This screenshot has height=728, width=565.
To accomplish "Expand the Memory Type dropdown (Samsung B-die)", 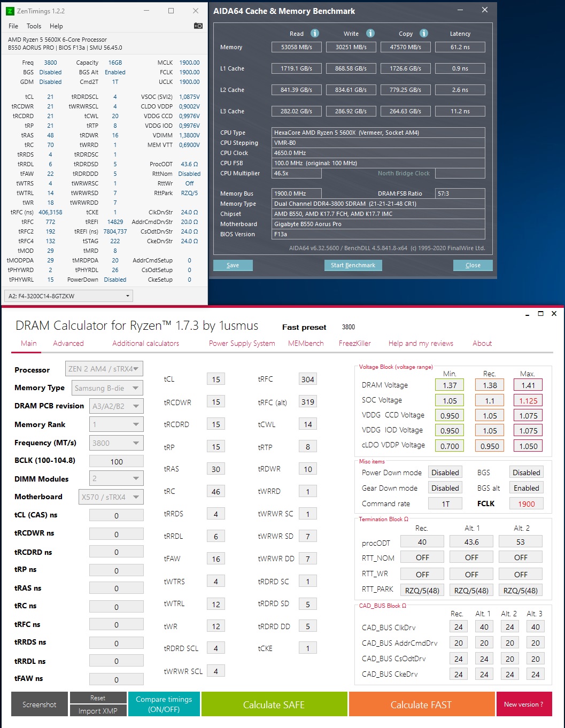I will tap(107, 388).
